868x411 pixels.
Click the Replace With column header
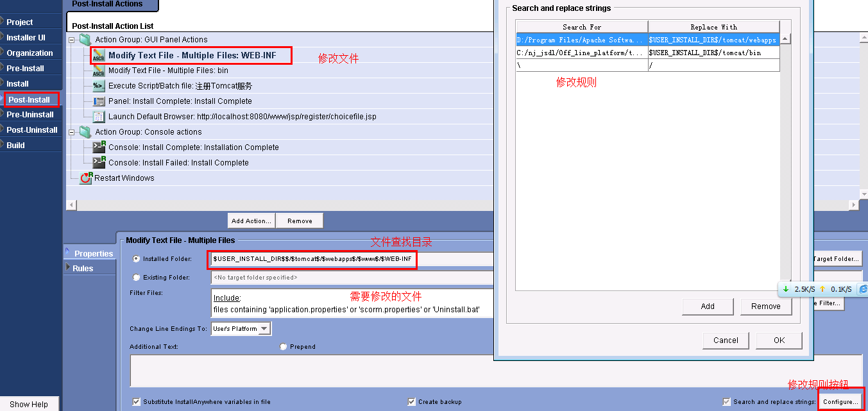713,27
